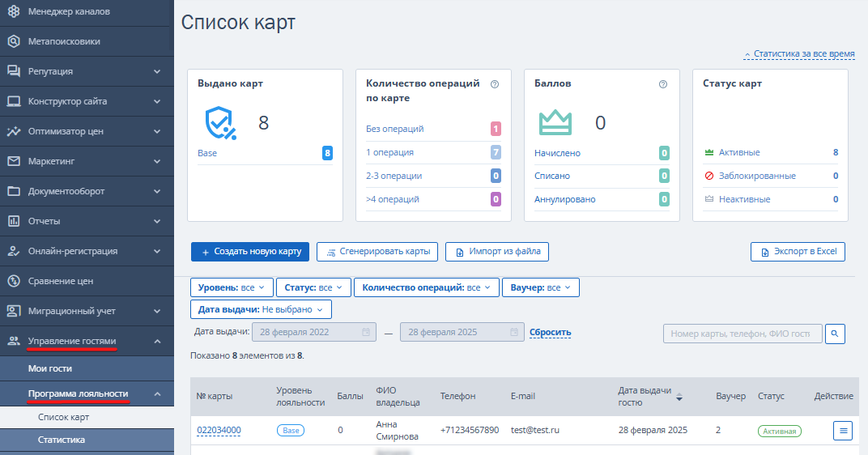This screenshot has height=455, width=868.
Task: Expand the Онлайн-регистрация chevron
Action: click(x=157, y=251)
